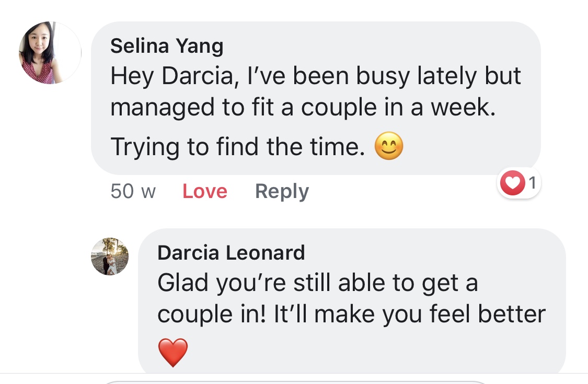This screenshot has width=588, height=384.
Task: Click the Darcia Leonard name link
Action: 231,253
